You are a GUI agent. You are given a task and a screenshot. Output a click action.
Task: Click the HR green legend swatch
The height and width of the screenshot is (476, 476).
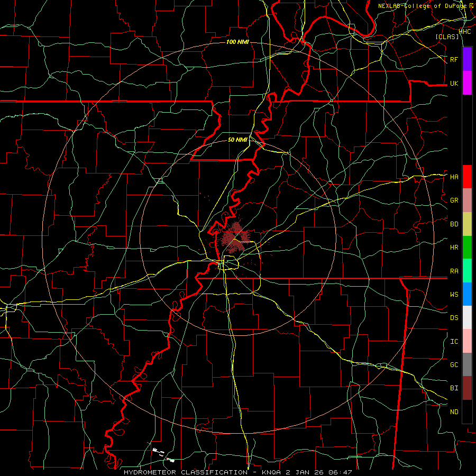coord(467,248)
